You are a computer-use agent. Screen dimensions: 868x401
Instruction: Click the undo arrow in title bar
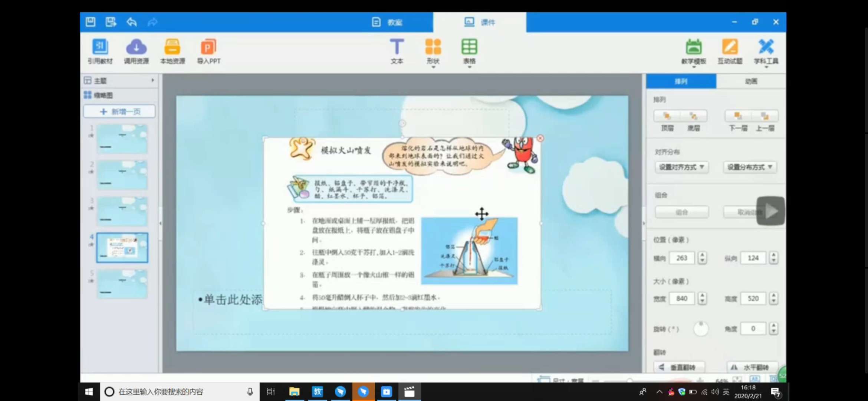[x=131, y=22]
